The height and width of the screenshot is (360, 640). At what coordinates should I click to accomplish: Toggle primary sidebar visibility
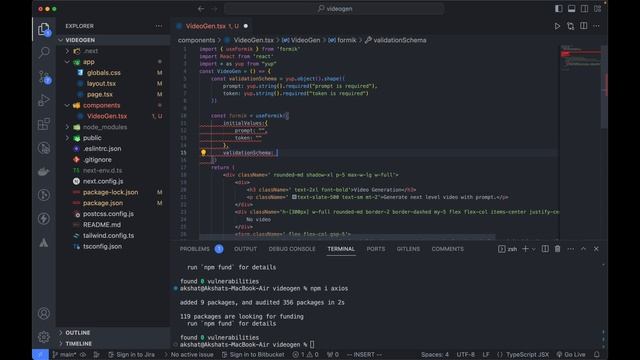click(x=558, y=9)
